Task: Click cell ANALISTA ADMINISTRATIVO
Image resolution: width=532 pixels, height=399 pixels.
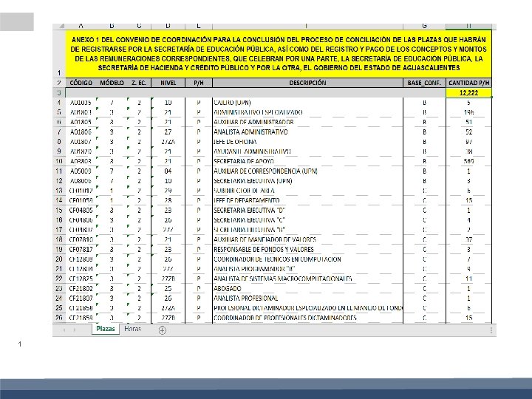Action: [x=307, y=132]
